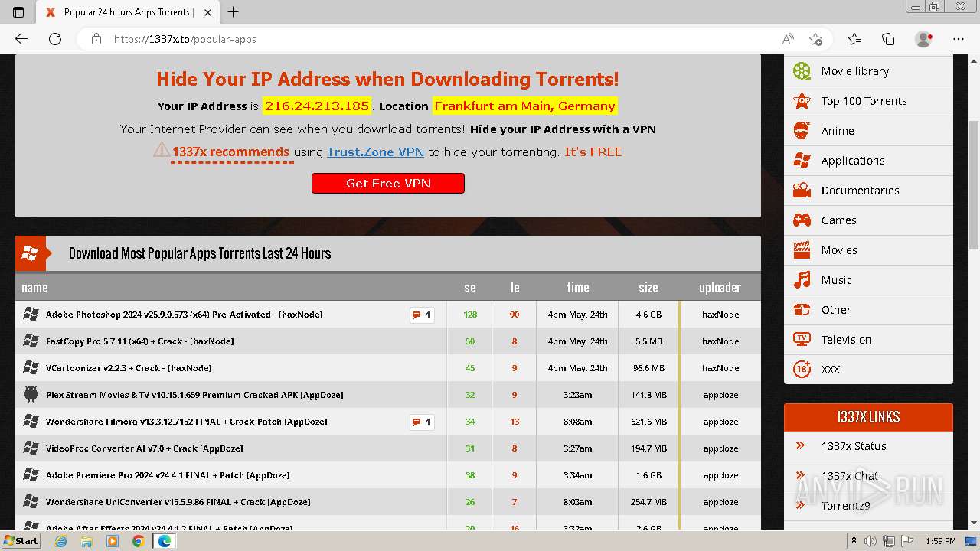This screenshot has height=551, width=980.
Task: Follow the Trust.Zone VPN link
Action: [x=375, y=152]
